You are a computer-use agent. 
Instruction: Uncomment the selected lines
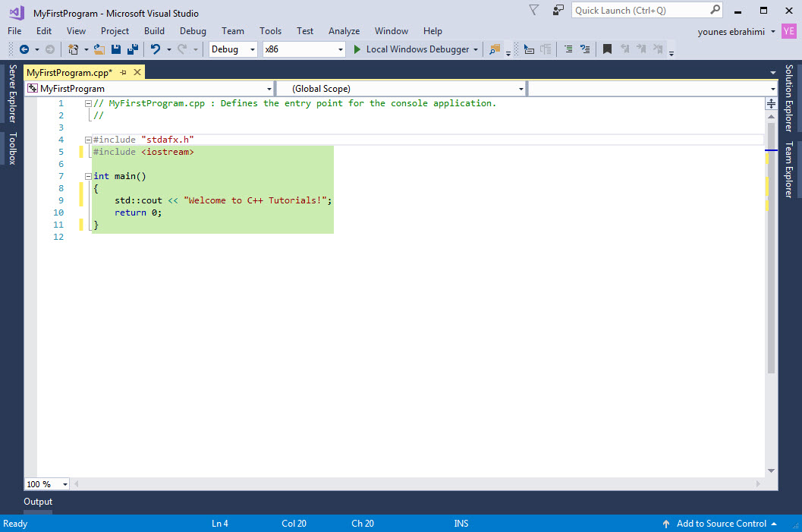(584, 49)
